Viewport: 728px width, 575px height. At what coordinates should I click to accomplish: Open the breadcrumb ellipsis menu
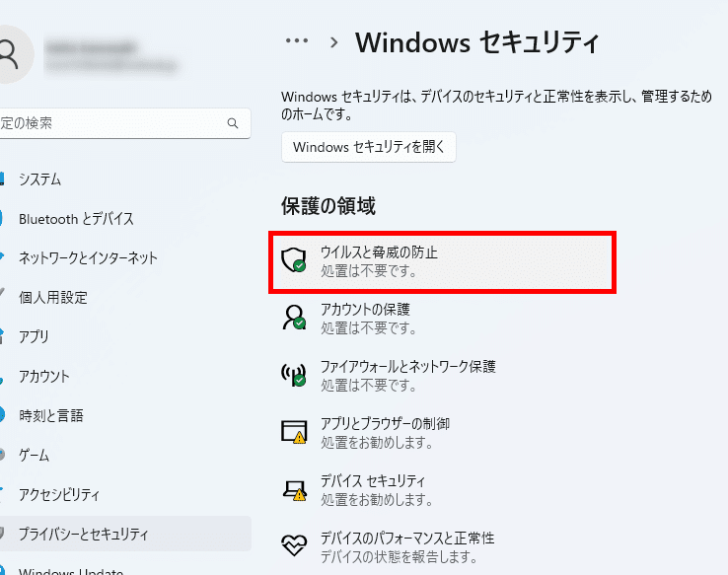click(x=297, y=41)
